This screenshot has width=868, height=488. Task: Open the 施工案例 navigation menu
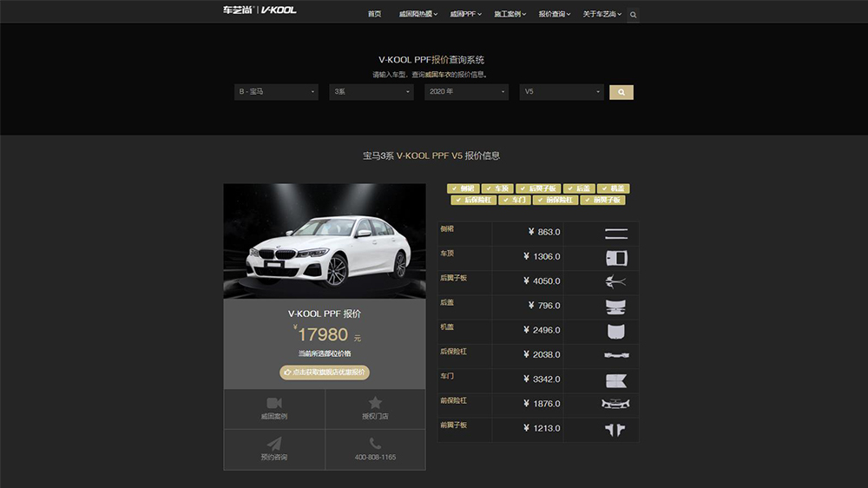click(510, 14)
